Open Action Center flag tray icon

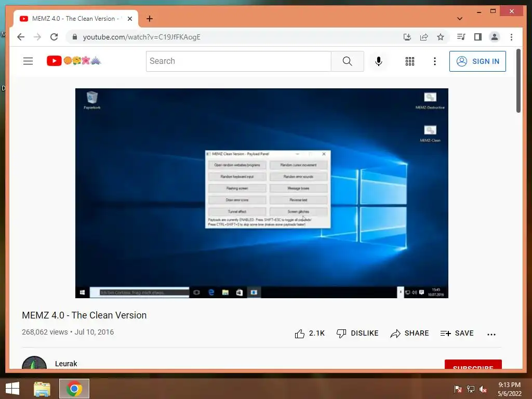pos(458,389)
